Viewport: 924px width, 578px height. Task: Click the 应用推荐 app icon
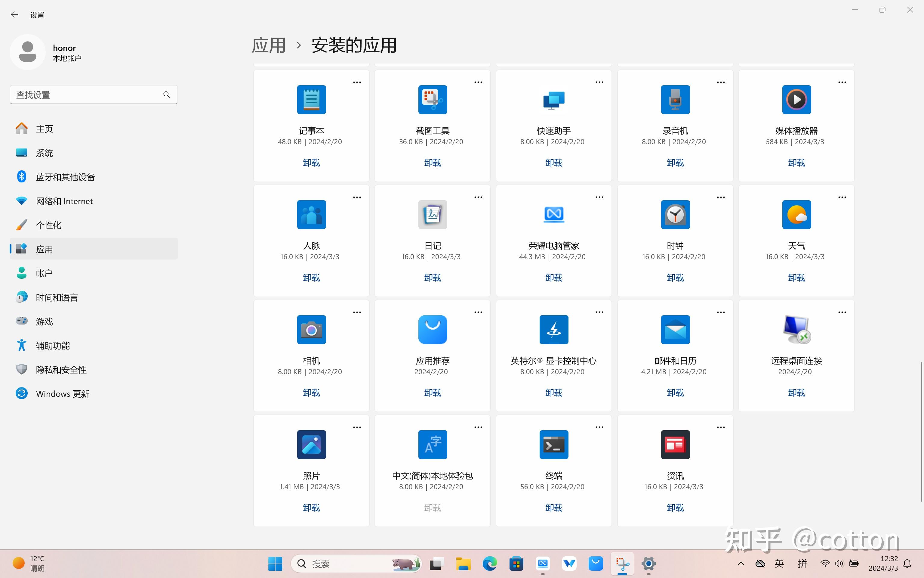point(433,330)
